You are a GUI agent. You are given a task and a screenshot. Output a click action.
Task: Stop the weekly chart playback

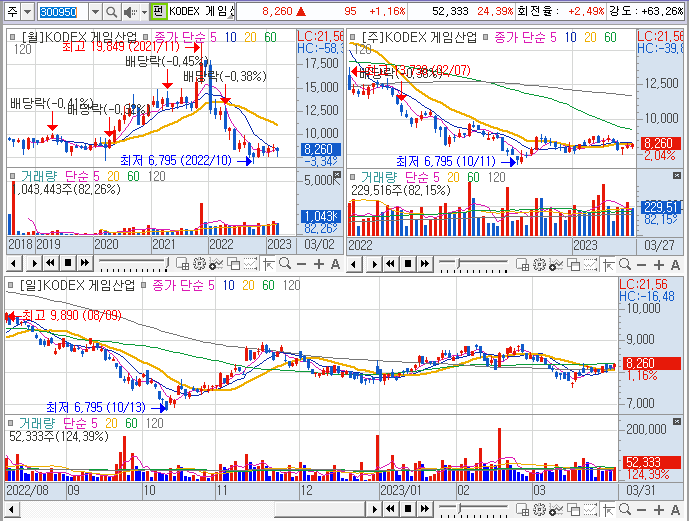click(407, 264)
